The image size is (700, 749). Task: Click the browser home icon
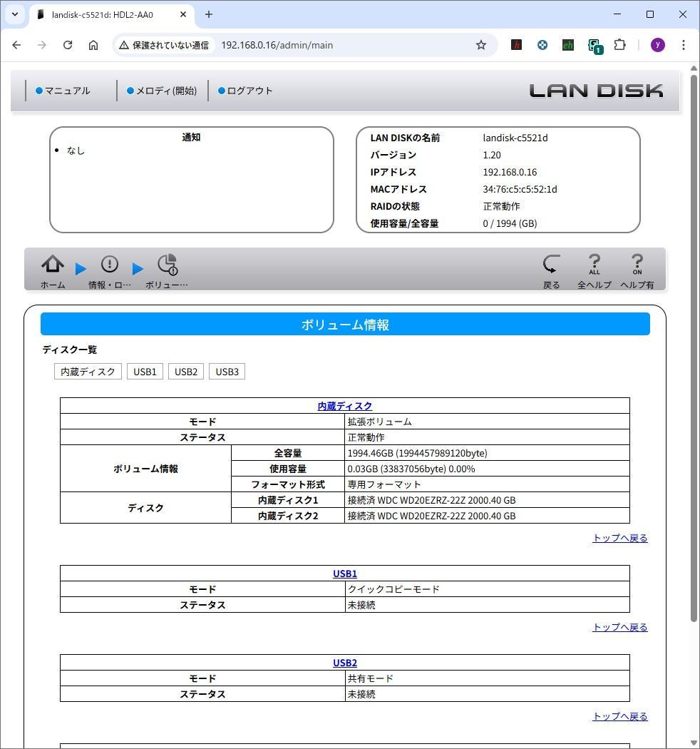pos(93,45)
